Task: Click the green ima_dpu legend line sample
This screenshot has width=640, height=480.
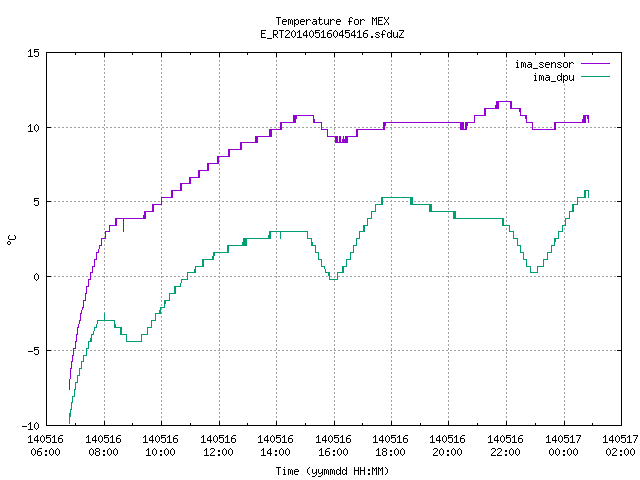Action: (x=596, y=77)
